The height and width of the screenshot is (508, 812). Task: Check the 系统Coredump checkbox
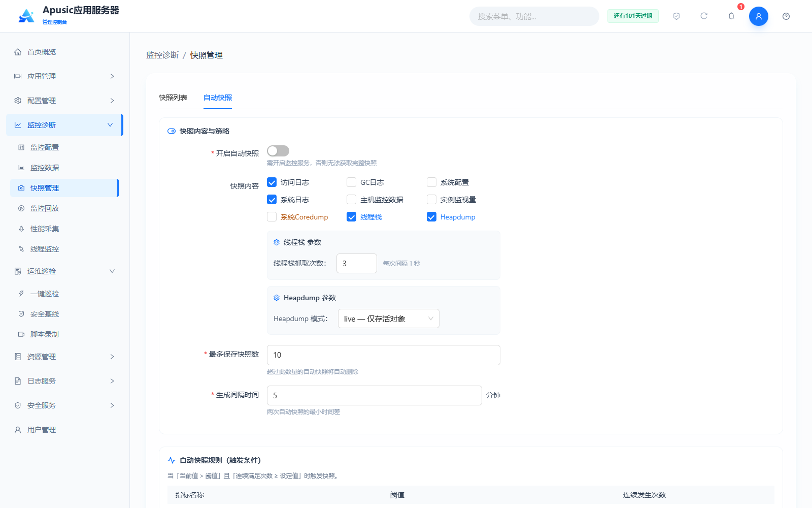(272, 217)
